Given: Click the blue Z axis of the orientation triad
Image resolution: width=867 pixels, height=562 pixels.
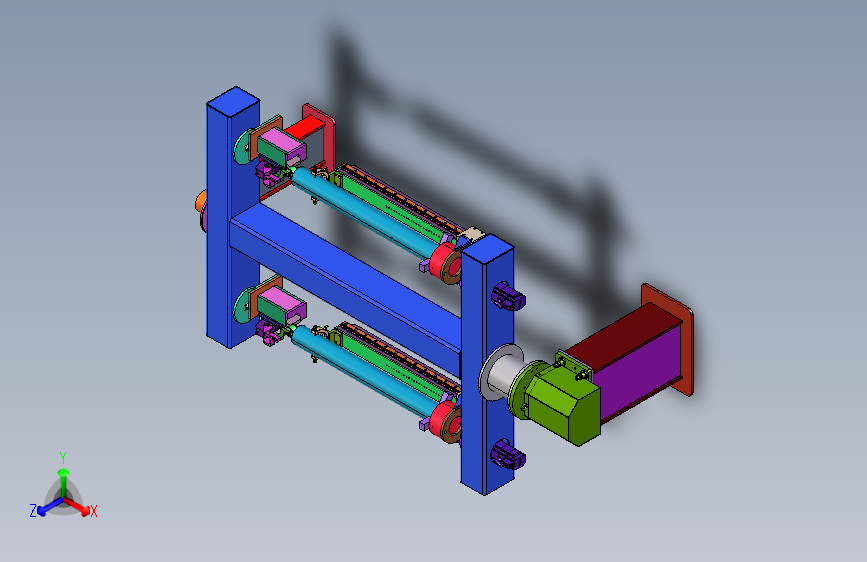Looking at the screenshot, I should click(x=50, y=506).
